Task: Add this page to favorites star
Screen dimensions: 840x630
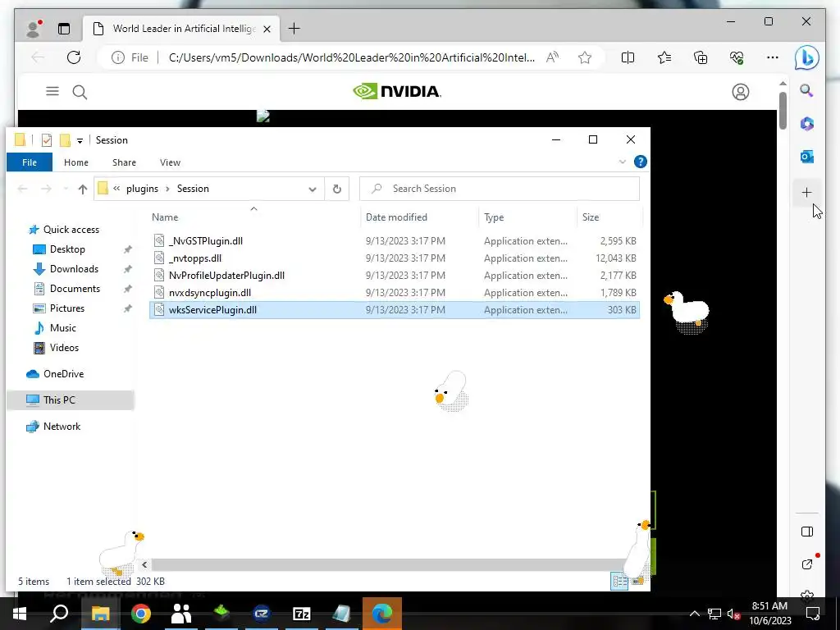Action: tap(584, 57)
